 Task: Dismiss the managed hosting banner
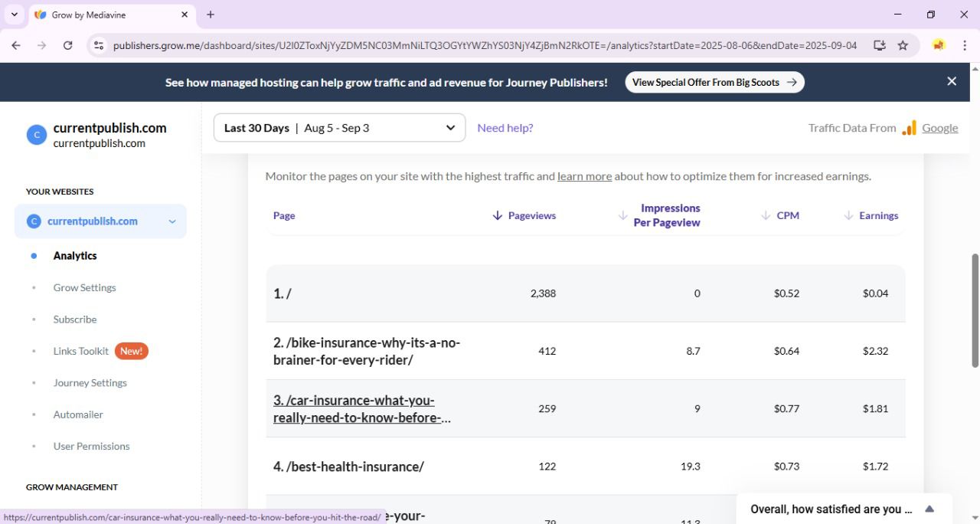coord(952,81)
